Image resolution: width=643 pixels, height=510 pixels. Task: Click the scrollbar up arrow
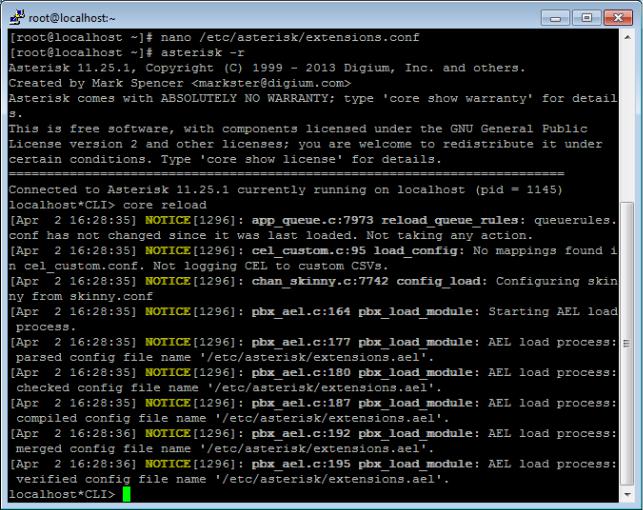point(627,37)
